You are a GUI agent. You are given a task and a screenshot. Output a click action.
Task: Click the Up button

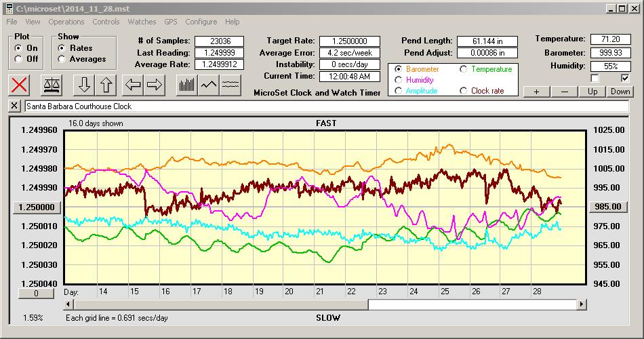tap(592, 92)
